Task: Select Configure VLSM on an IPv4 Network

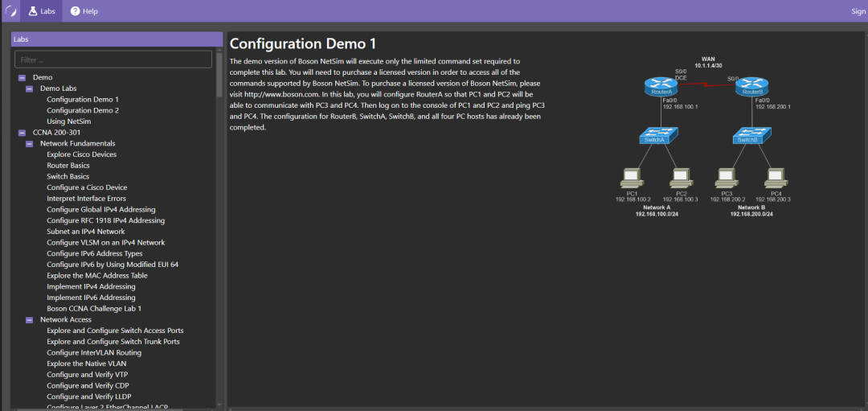Action: [106, 243]
